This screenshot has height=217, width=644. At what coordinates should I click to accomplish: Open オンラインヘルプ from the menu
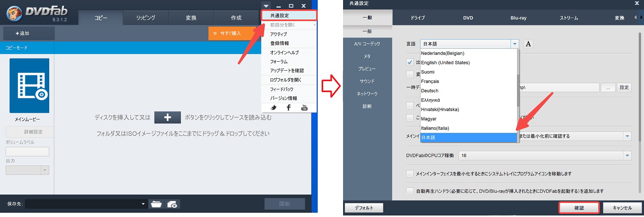click(289, 52)
